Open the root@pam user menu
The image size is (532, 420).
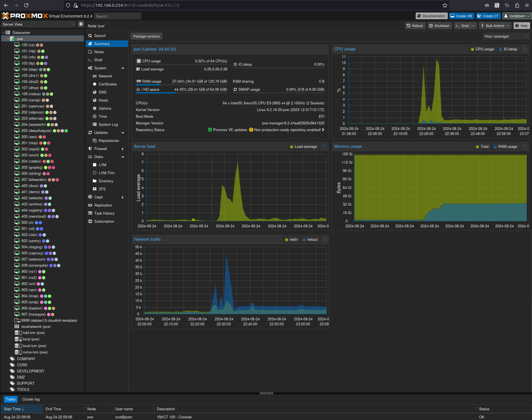coord(517,16)
